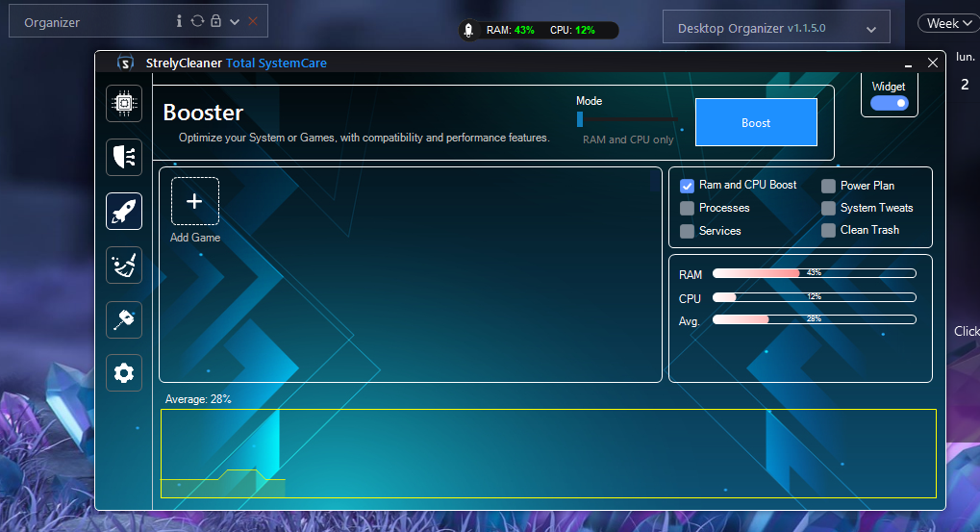Close the StrelyCleaner window

(x=933, y=63)
